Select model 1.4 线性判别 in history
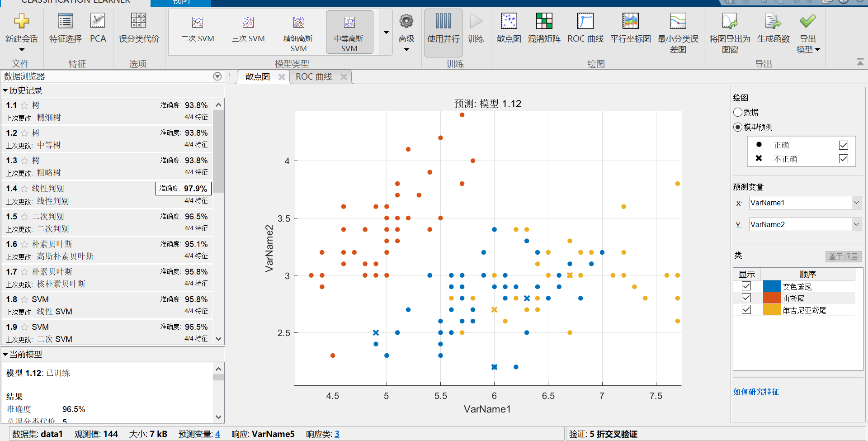Viewport: 868px width, 441px height. tap(107, 194)
